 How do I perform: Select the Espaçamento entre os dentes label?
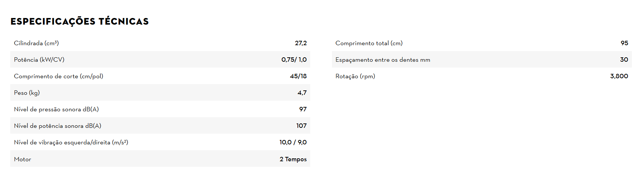point(383,60)
